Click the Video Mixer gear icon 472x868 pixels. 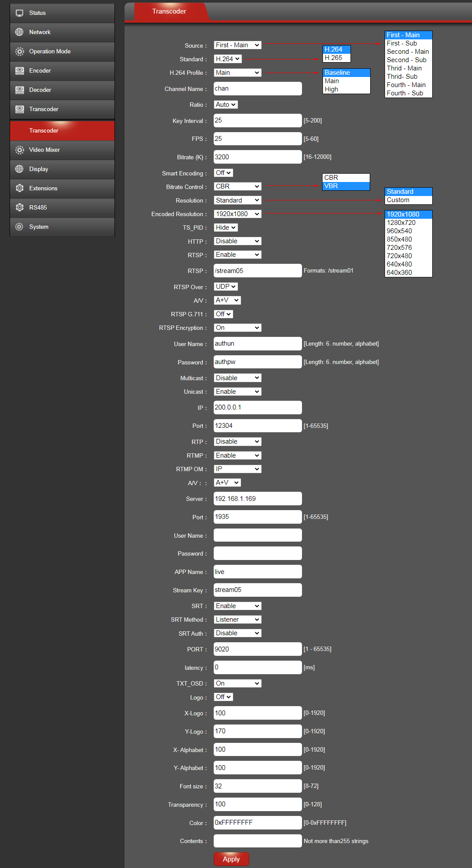coord(19,150)
